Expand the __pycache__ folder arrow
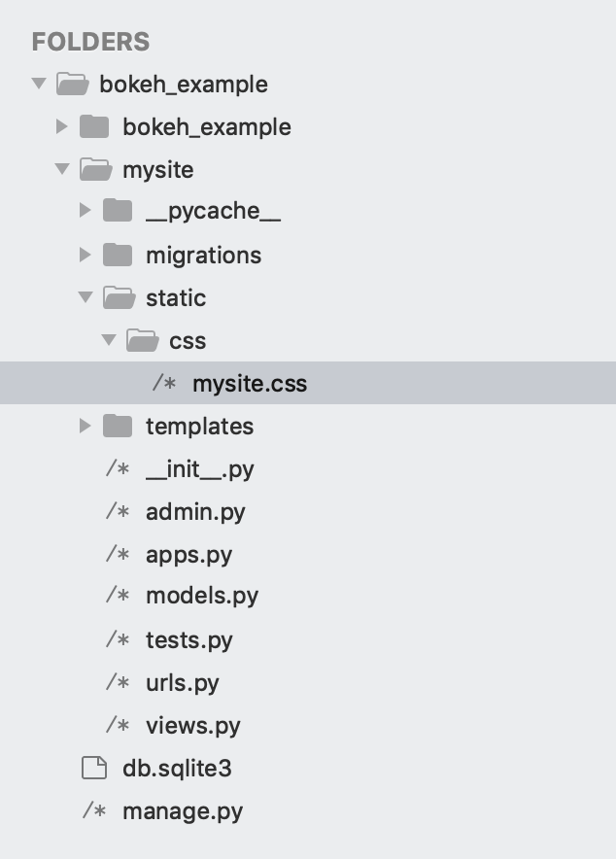 point(86,212)
